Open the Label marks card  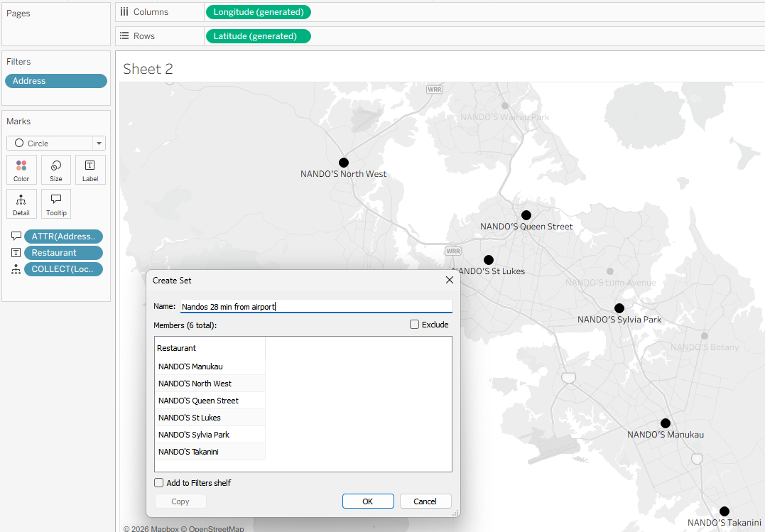pyautogui.click(x=90, y=170)
